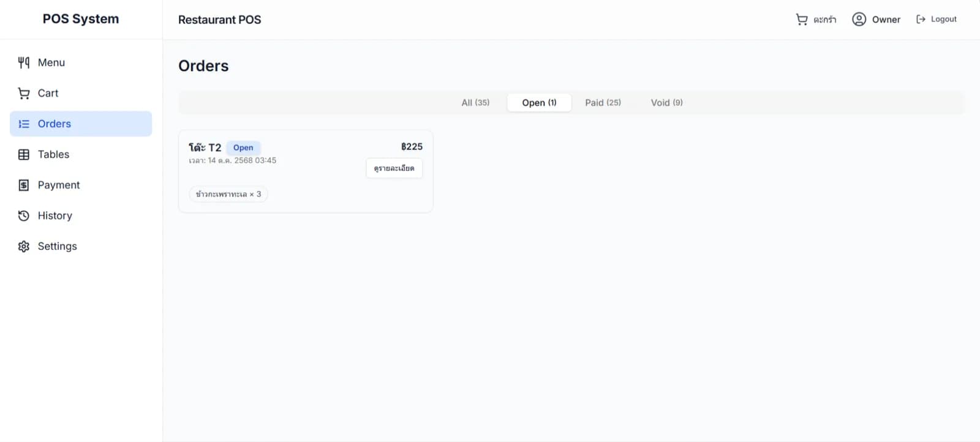Click the Settings gear icon

pyautogui.click(x=24, y=246)
